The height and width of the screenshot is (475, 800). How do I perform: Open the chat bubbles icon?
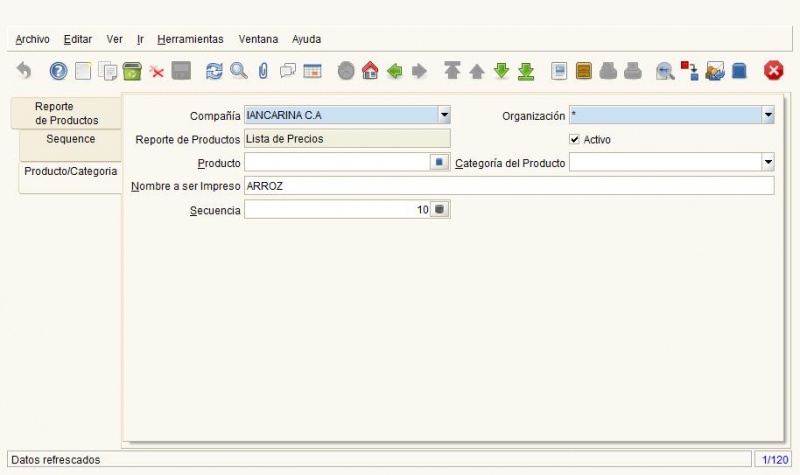[x=287, y=70]
